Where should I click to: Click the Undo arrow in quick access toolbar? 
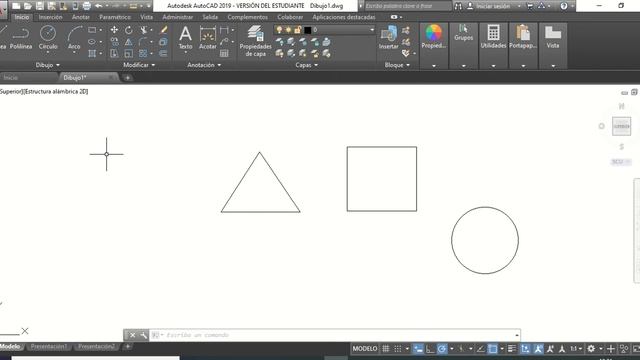98,6
